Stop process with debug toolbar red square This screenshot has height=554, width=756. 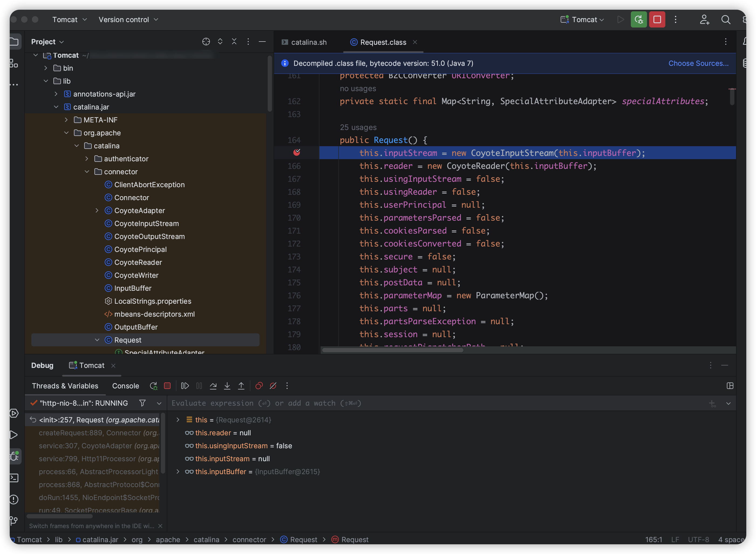point(167,386)
